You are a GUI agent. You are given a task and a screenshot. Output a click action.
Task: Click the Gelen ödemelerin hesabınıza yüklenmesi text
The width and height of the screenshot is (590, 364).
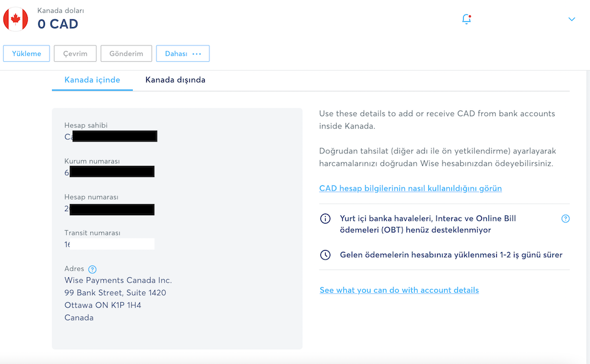pyautogui.click(x=451, y=255)
